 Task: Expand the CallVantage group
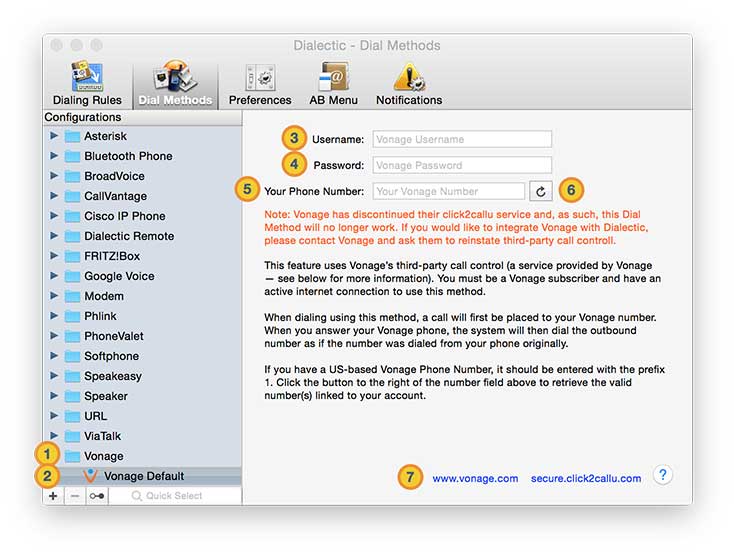tap(54, 196)
